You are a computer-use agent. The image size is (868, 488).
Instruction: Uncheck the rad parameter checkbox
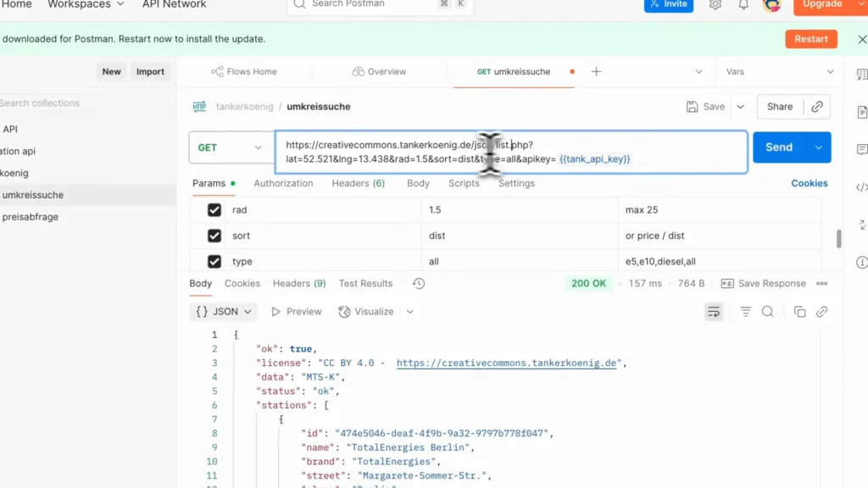point(214,210)
